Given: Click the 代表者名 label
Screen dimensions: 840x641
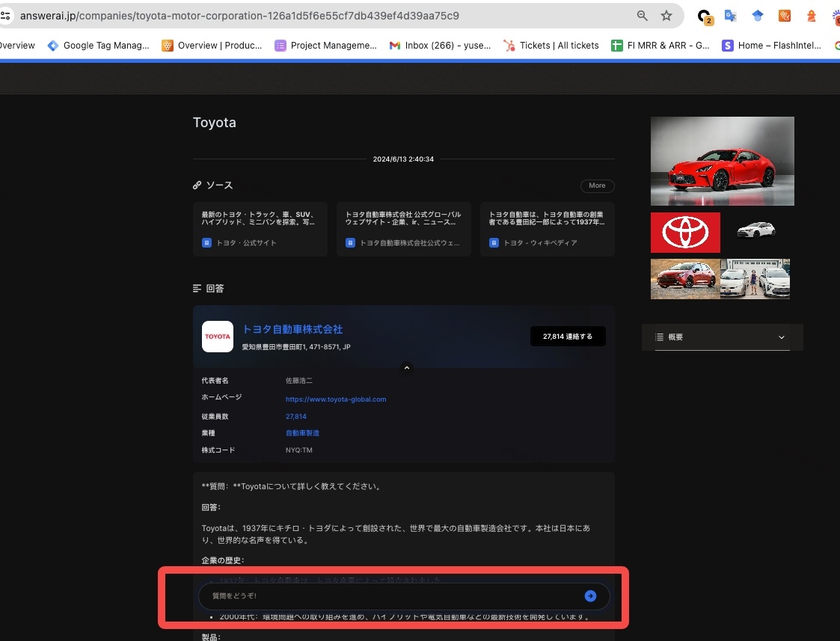Looking at the screenshot, I should (x=215, y=381).
